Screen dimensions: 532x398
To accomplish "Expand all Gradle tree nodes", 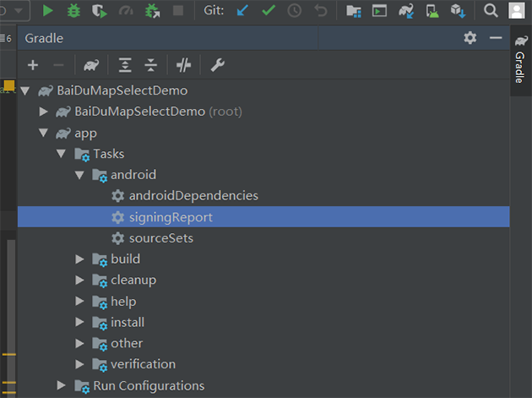I will pyautogui.click(x=125, y=65).
